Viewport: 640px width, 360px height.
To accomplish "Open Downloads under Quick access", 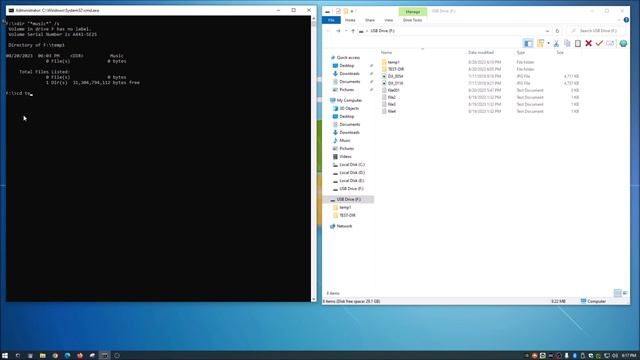I will click(x=349, y=74).
